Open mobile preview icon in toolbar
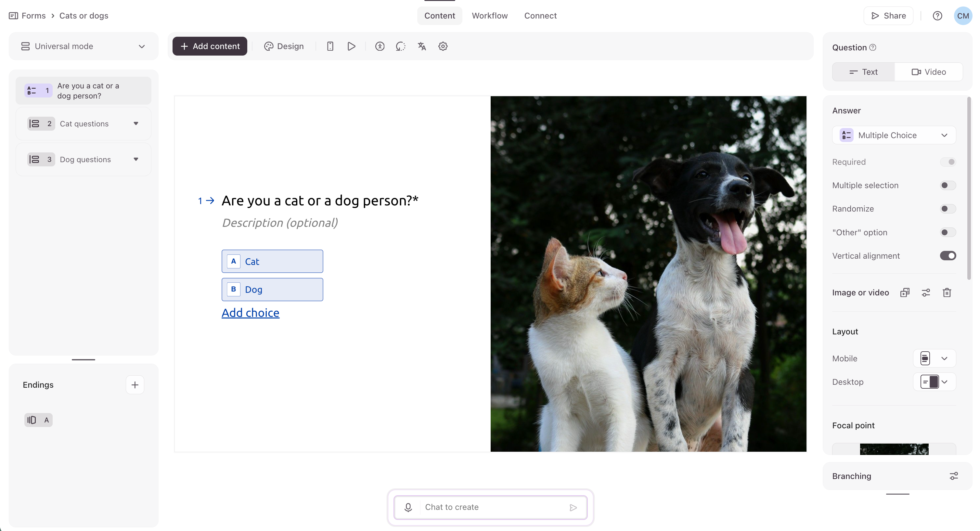 pos(330,46)
